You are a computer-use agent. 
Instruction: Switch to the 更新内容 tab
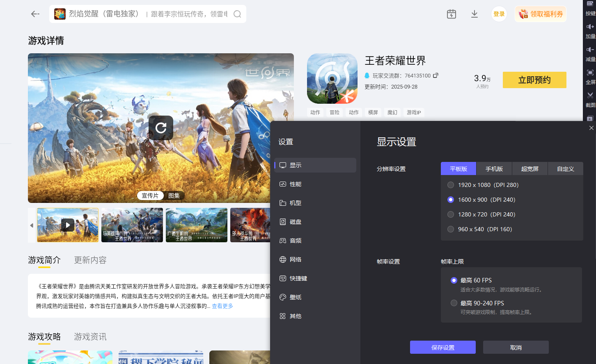coord(90,259)
